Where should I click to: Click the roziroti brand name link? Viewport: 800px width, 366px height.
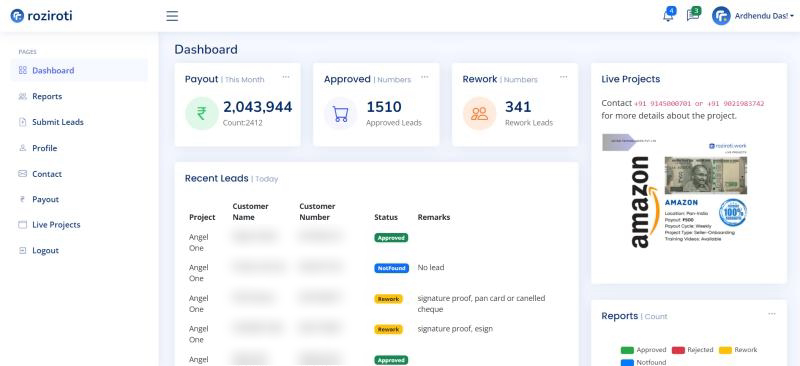(x=50, y=16)
